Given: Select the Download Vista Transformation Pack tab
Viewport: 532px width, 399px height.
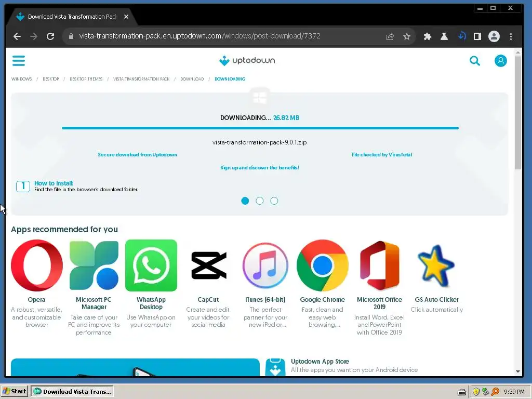Looking at the screenshot, I should (x=72, y=17).
